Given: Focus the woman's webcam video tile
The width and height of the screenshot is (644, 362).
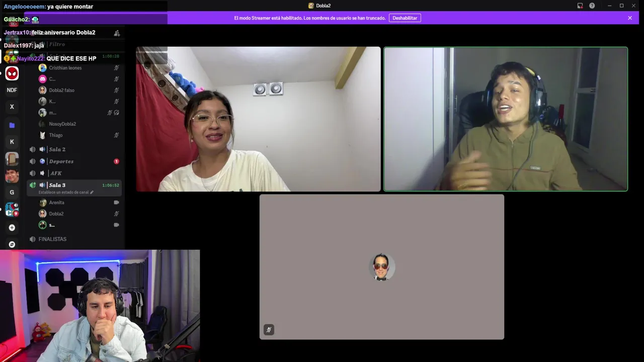Looking at the screenshot, I should 258,119.
